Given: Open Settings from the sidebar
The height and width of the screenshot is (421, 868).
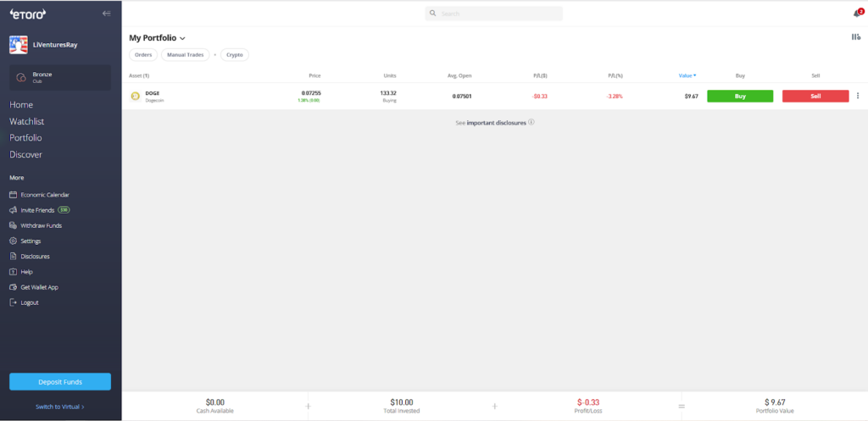Looking at the screenshot, I should pos(31,241).
